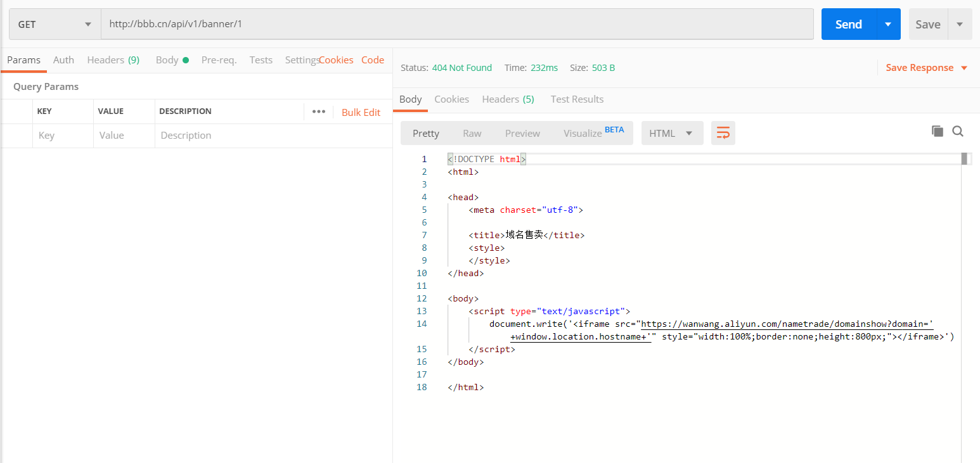
Task: Click the <!DOCTYPE html> line in response
Action: [487, 159]
